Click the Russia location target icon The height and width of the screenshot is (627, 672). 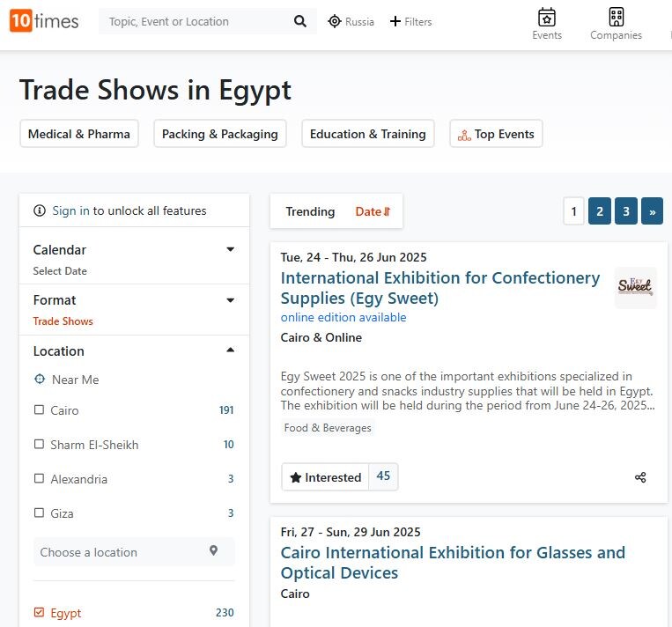coord(335,21)
